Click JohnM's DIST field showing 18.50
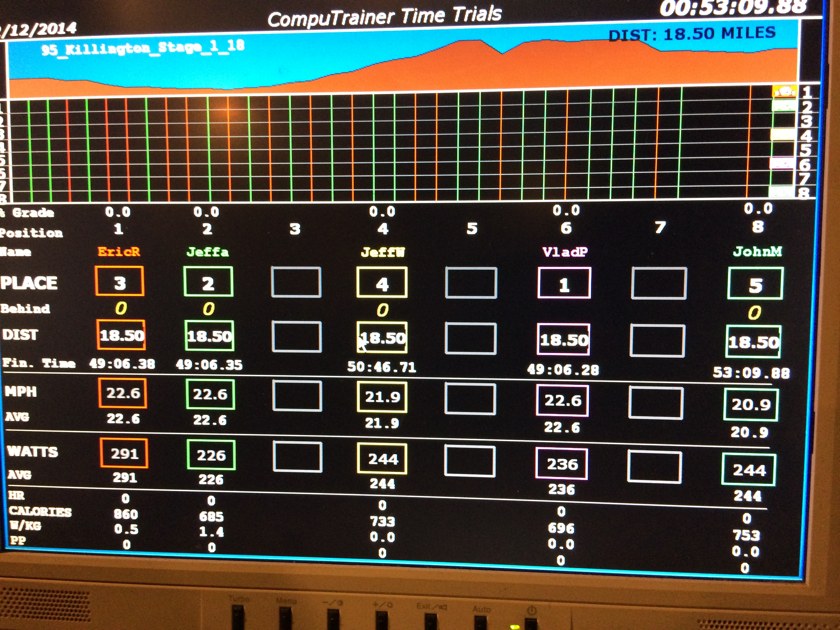The width and height of the screenshot is (840, 630). click(x=754, y=342)
